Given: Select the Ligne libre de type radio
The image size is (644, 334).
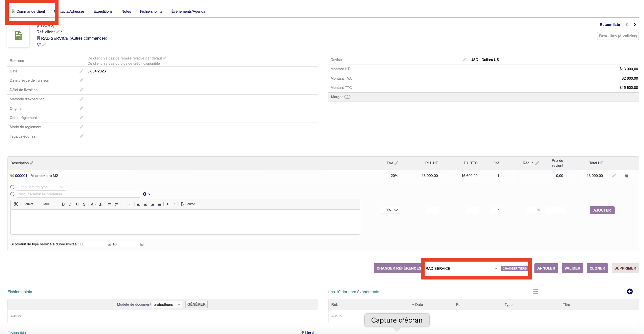Looking at the screenshot, I should click(x=12, y=187).
